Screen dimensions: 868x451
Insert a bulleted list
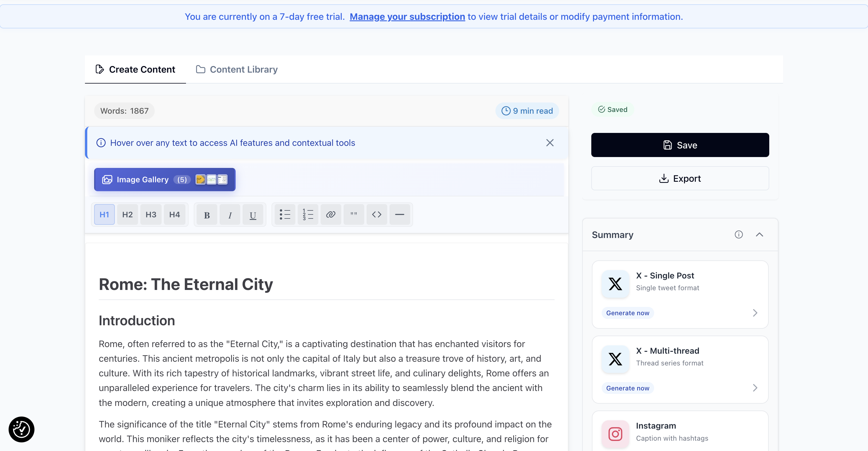[285, 214]
